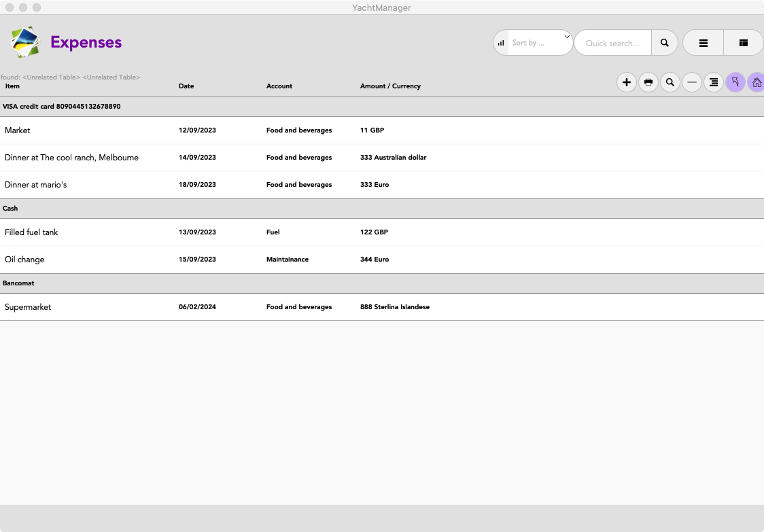This screenshot has height=532, width=764.
Task: Click the Bancomat group header
Action: tap(18, 283)
